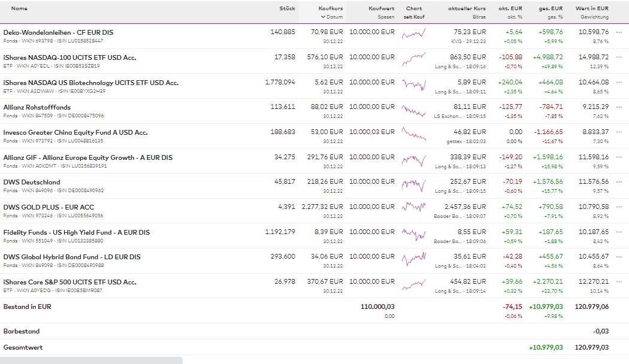
Task: Click the horizontal scrollbar at the bottom
Action: [91, 360]
